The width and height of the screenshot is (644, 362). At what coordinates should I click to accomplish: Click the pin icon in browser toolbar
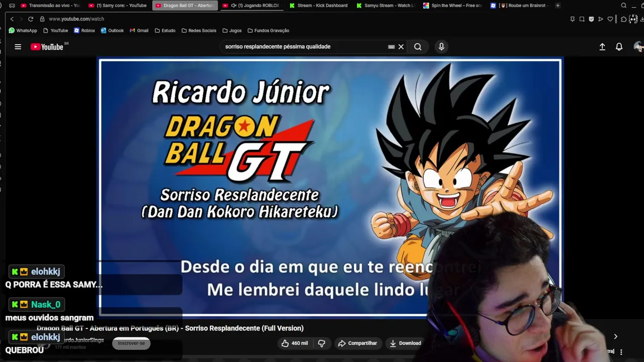tap(573, 19)
